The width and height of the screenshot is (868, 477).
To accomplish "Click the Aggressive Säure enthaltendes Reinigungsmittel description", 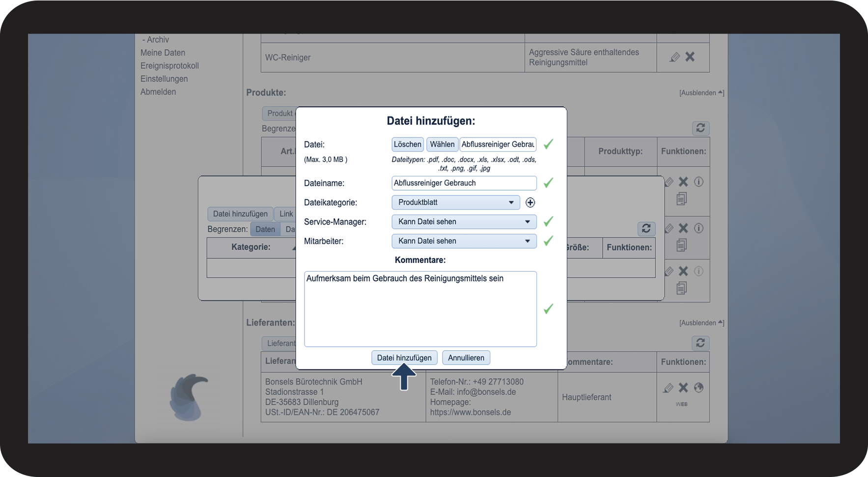I will tap(584, 57).
